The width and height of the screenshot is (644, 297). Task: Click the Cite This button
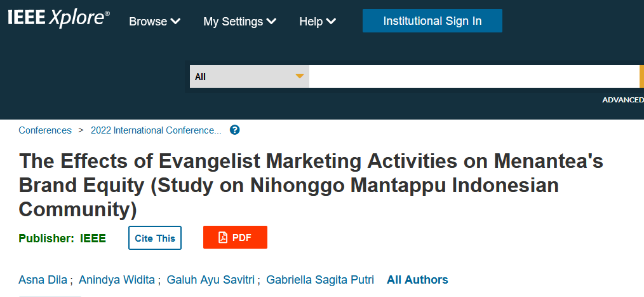pos(155,238)
